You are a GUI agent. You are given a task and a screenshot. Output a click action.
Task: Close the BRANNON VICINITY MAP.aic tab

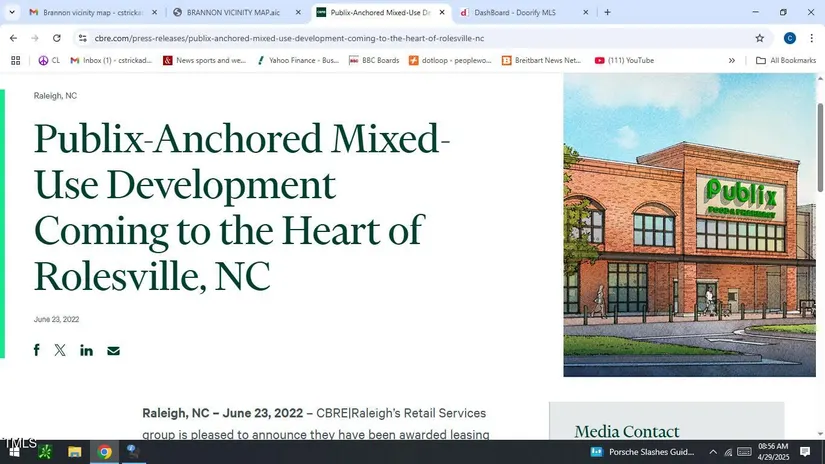pos(298,12)
